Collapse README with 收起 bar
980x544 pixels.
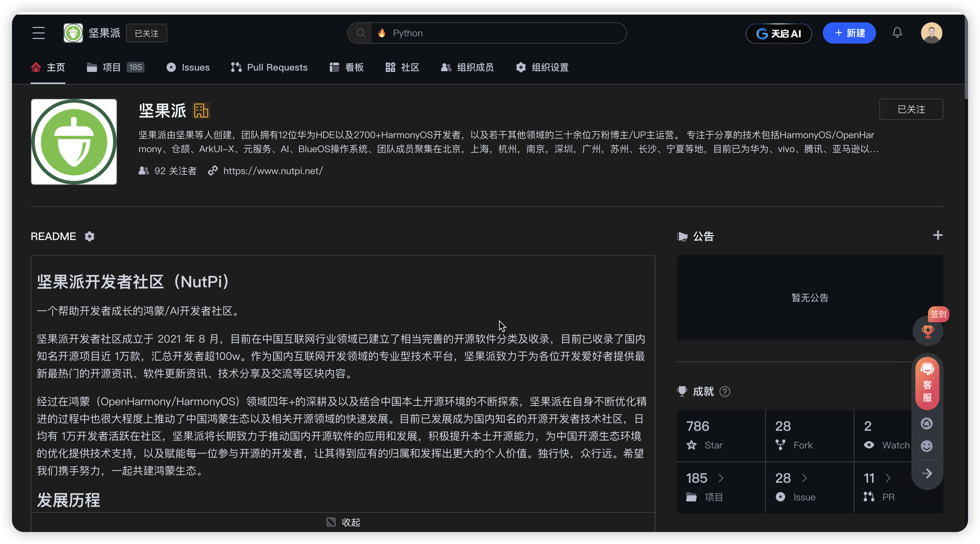click(x=343, y=522)
